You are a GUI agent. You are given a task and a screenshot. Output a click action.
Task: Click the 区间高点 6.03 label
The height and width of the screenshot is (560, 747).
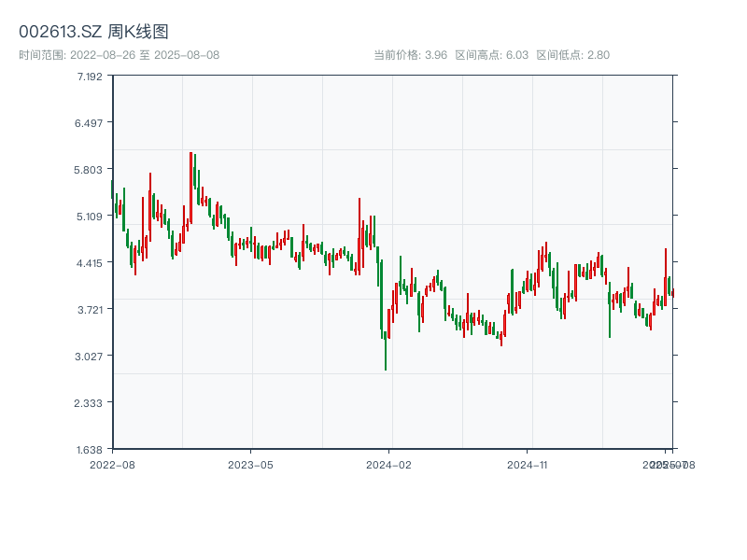pos(491,55)
